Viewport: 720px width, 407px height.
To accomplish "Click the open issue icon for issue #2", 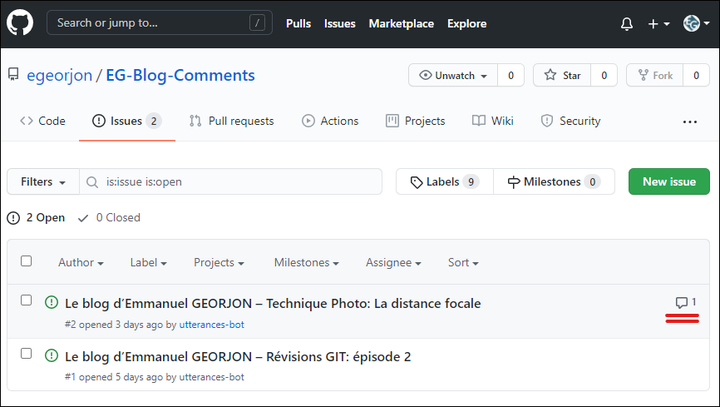I will click(x=51, y=302).
